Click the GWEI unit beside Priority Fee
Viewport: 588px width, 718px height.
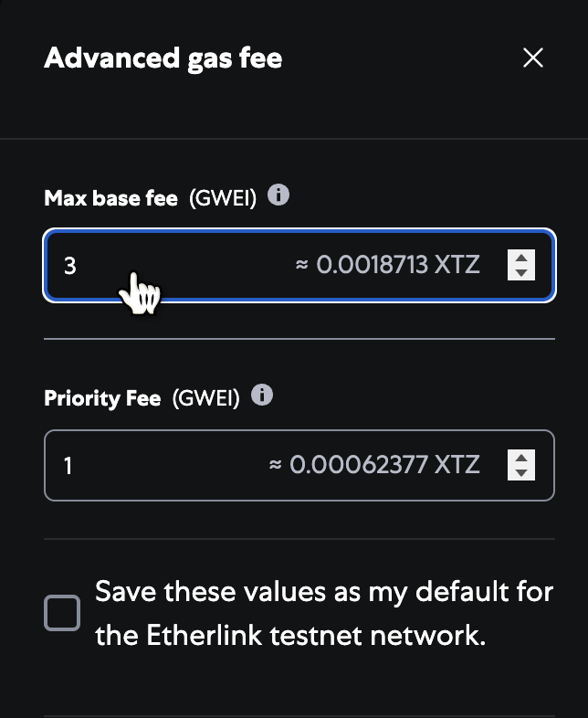[x=205, y=398]
